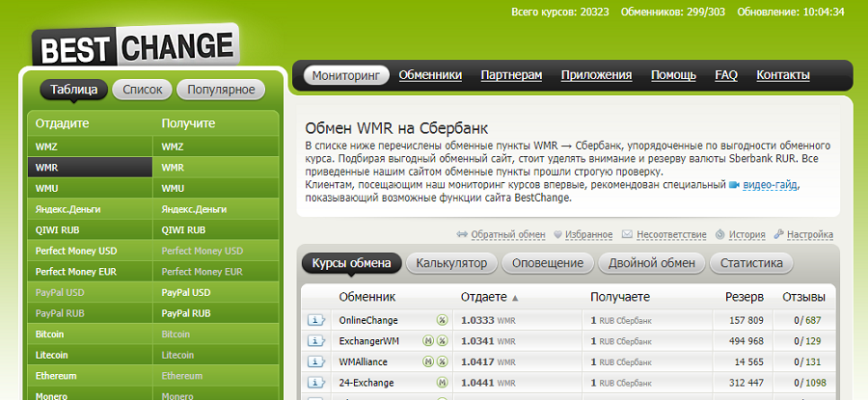Open the Контакты menu item
This screenshot has width=868, height=400.
(x=783, y=75)
